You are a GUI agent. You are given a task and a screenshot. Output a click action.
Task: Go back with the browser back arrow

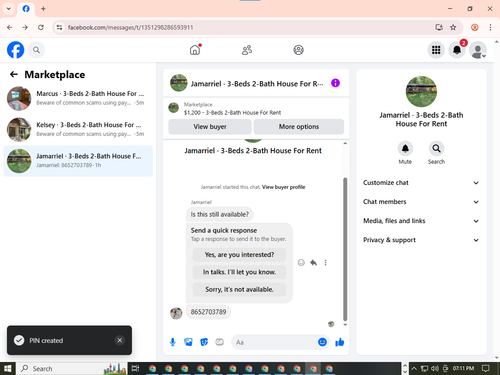click(x=10, y=27)
